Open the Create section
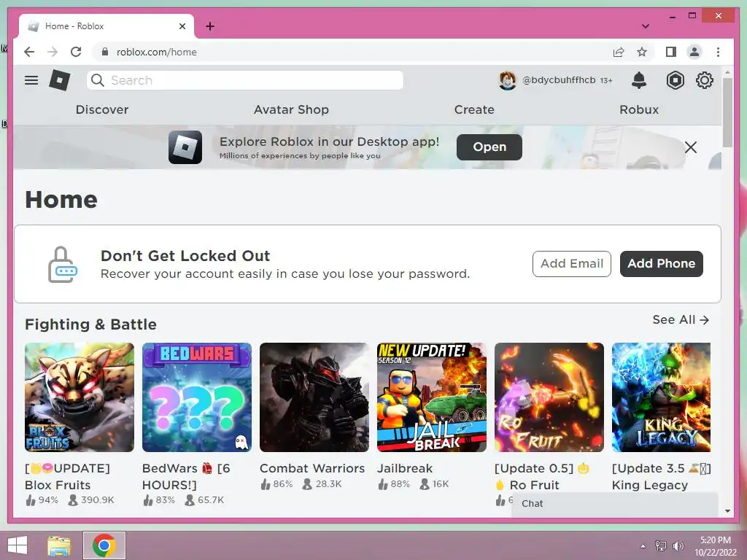The height and width of the screenshot is (560, 747). (x=474, y=109)
